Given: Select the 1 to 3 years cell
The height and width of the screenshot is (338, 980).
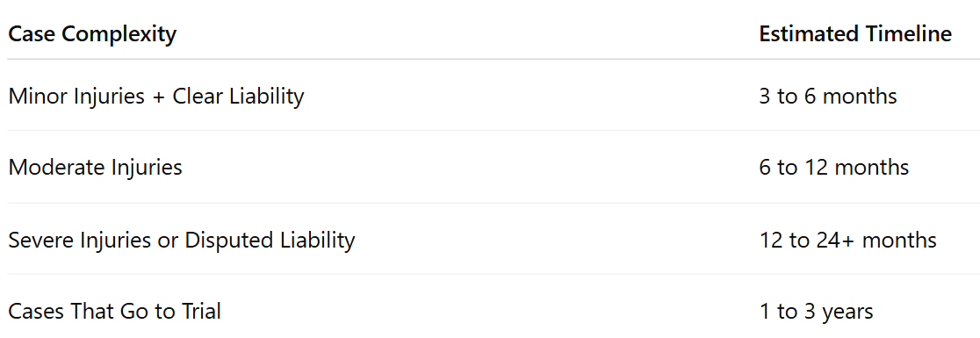Looking at the screenshot, I should [816, 311].
